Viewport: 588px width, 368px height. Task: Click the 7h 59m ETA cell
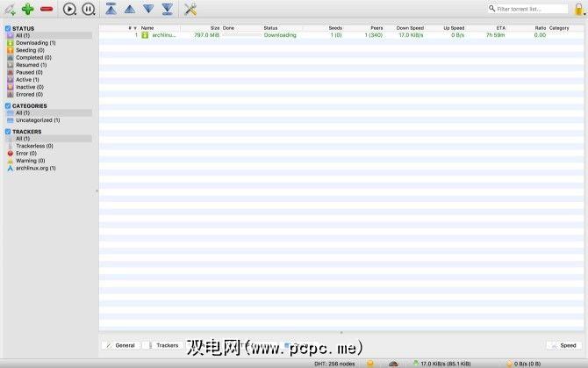coord(495,35)
